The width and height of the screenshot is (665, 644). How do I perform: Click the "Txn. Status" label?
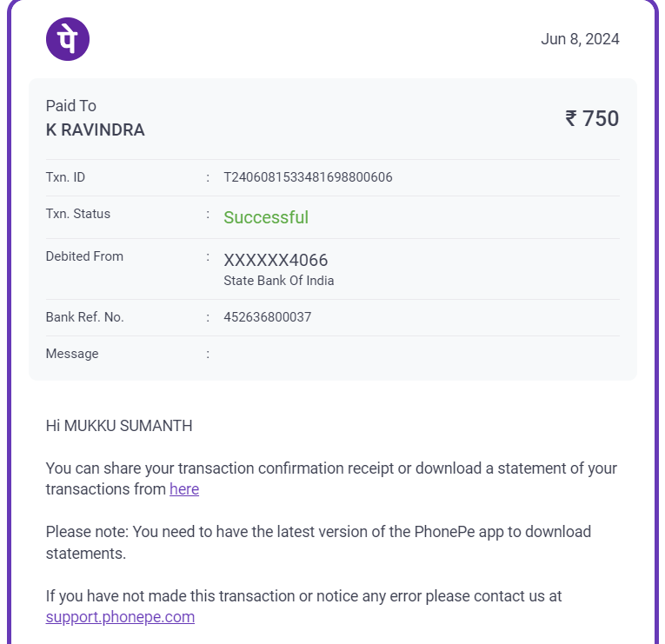click(x=78, y=214)
